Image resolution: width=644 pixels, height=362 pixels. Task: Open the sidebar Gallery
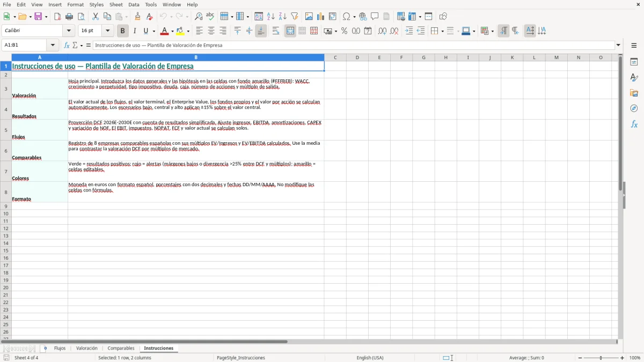(x=634, y=93)
